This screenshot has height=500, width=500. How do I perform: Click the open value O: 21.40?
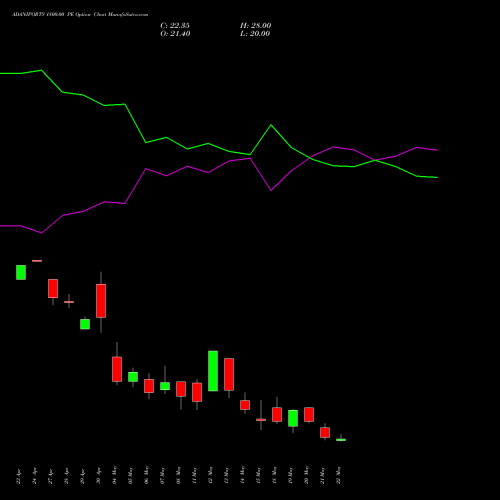[x=175, y=34]
